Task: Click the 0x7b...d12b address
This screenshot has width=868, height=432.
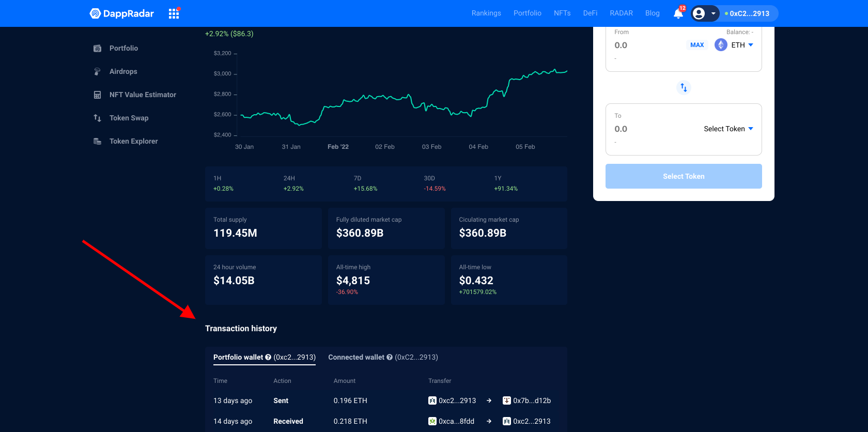Action: tap(532, 400)
